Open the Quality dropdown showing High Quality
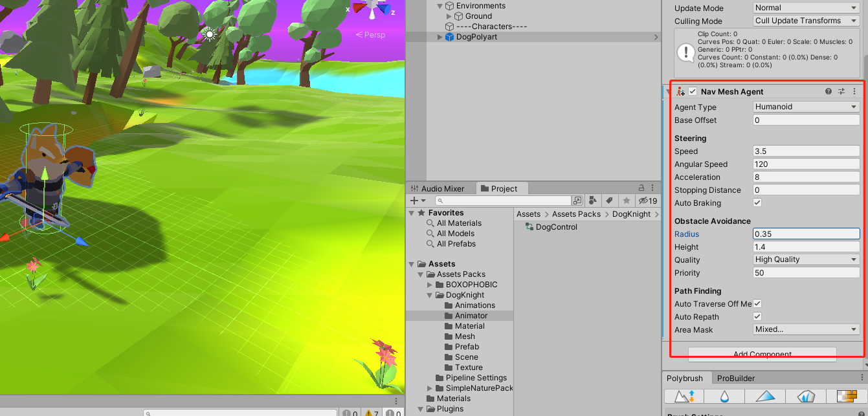This screenshot has height=416, width=868. tap(805, 259)
